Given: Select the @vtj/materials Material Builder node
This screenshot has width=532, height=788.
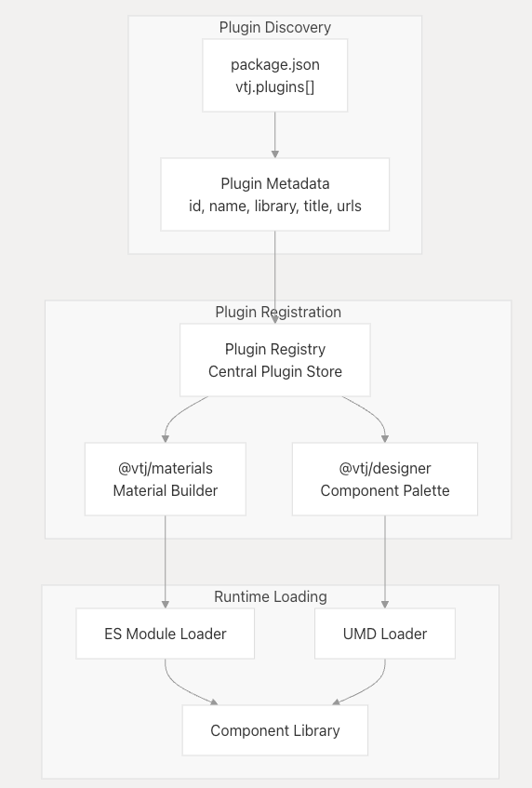Looking at the screenshot, I should (166, 479).
